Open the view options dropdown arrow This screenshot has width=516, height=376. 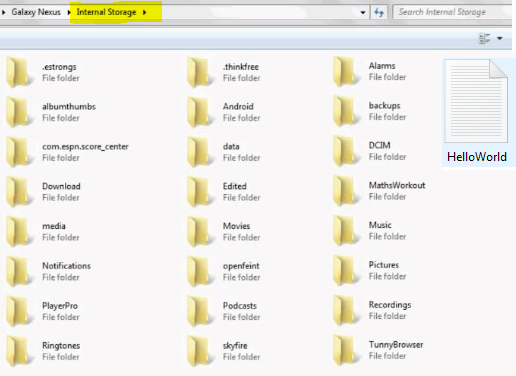click(500, 38)
